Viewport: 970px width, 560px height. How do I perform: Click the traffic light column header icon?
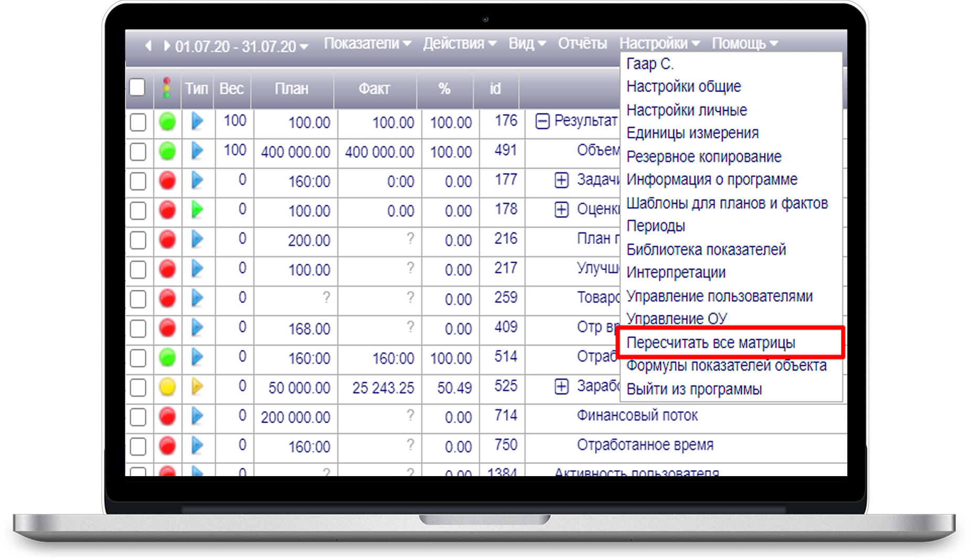167,88
